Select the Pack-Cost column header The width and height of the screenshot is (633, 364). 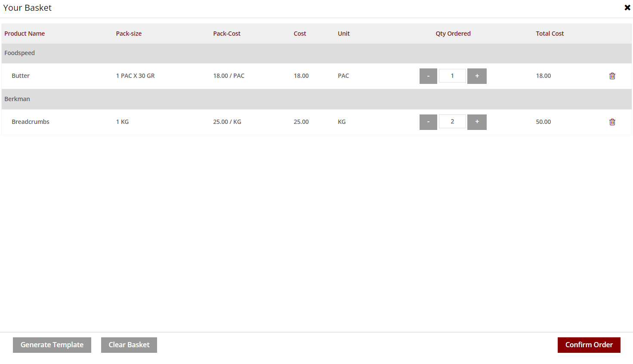227,34
